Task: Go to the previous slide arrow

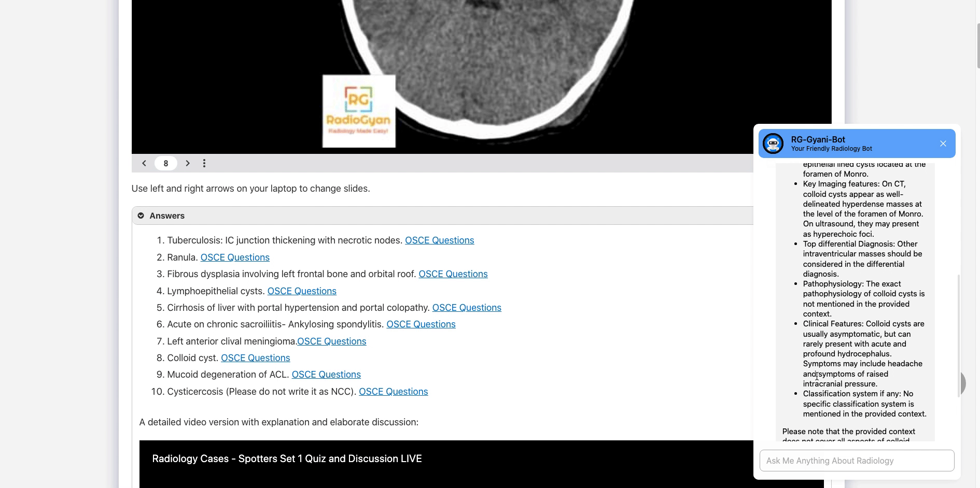Action: click(144, 163)
